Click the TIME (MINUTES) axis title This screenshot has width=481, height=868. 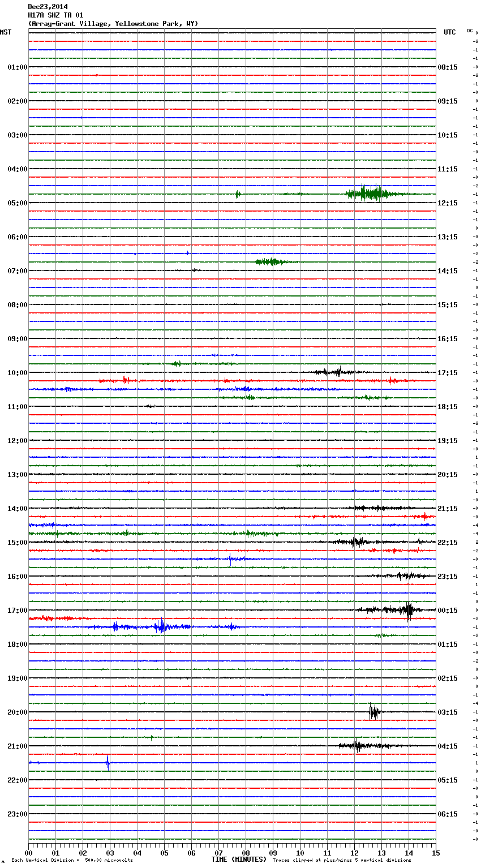(x=239, y=860)
